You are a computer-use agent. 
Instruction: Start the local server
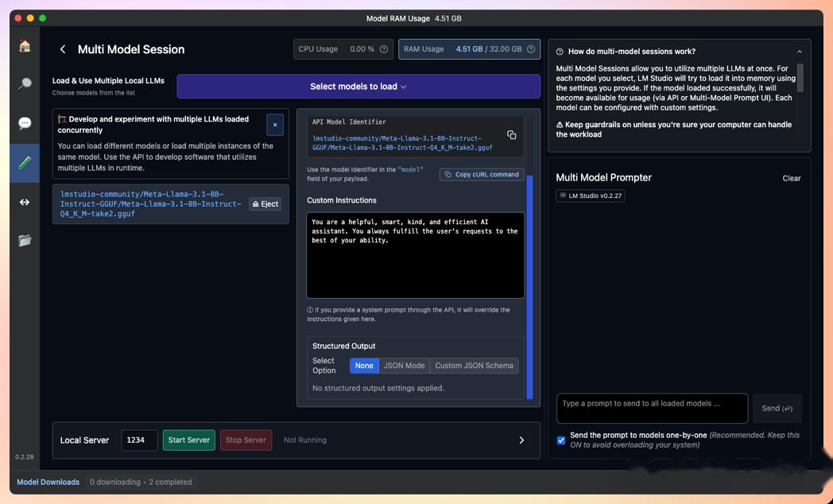(x=188, y=440)
